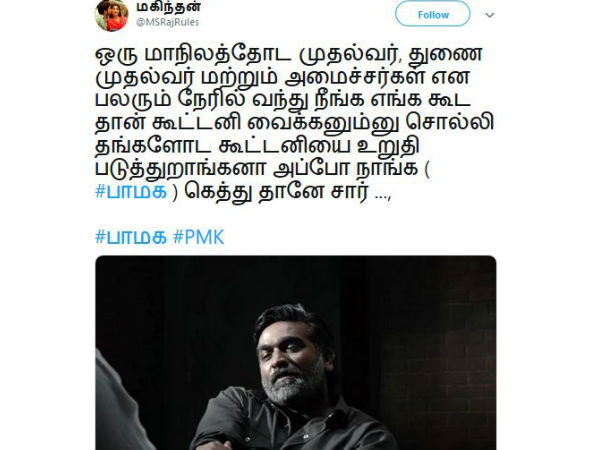Click the Follow button

[x=433, y=14]
